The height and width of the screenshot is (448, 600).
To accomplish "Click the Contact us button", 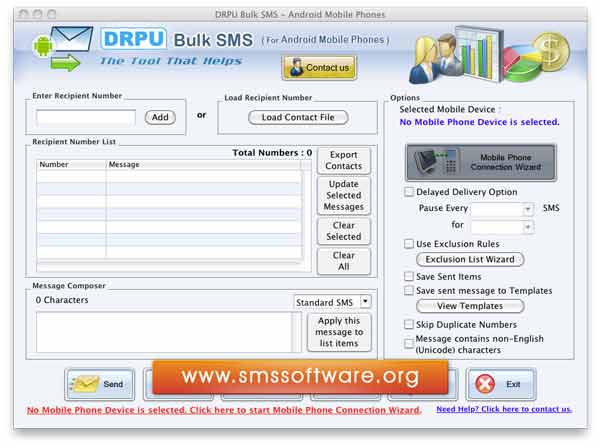I will click(x=320, y=68).
